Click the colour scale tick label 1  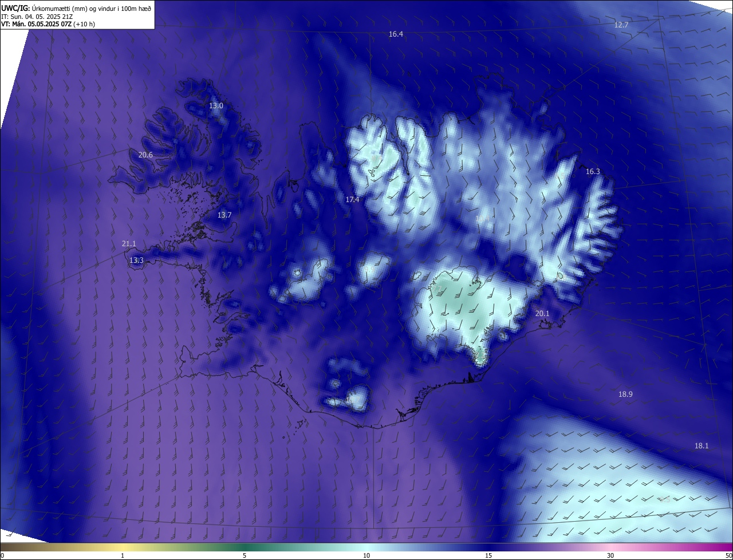coord(123,555)
